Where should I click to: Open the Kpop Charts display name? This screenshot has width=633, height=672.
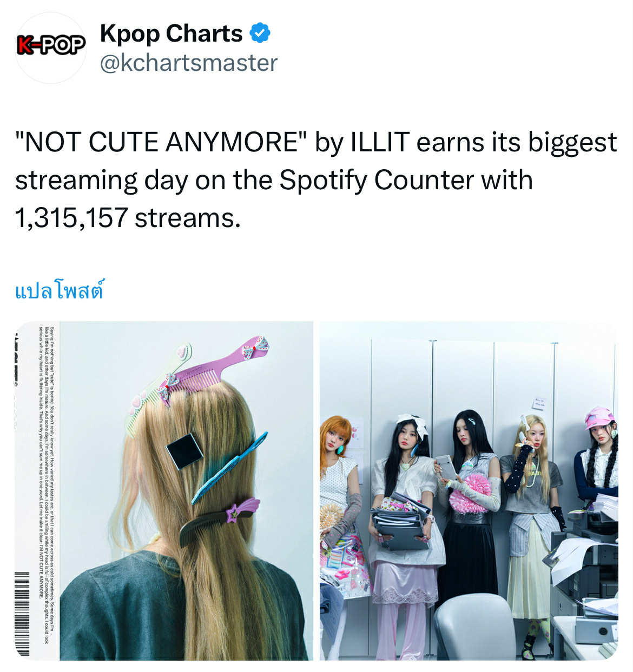[x=171, y=34]
